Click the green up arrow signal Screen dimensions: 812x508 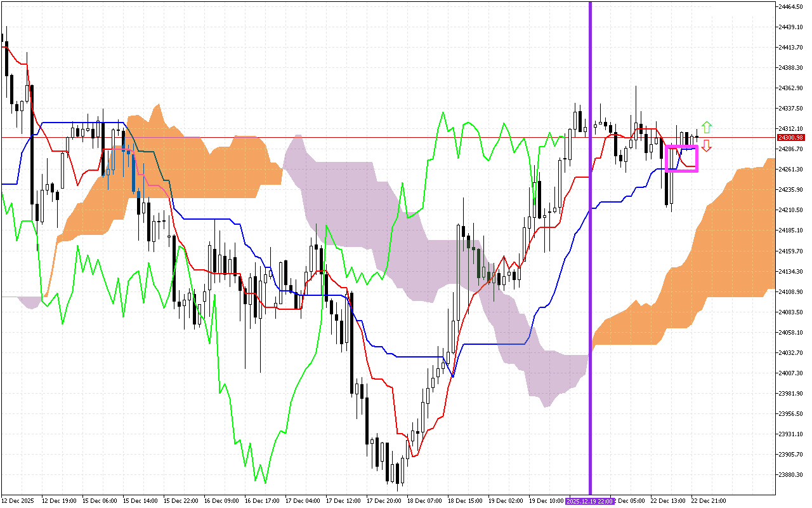click(x=706, y=127)
